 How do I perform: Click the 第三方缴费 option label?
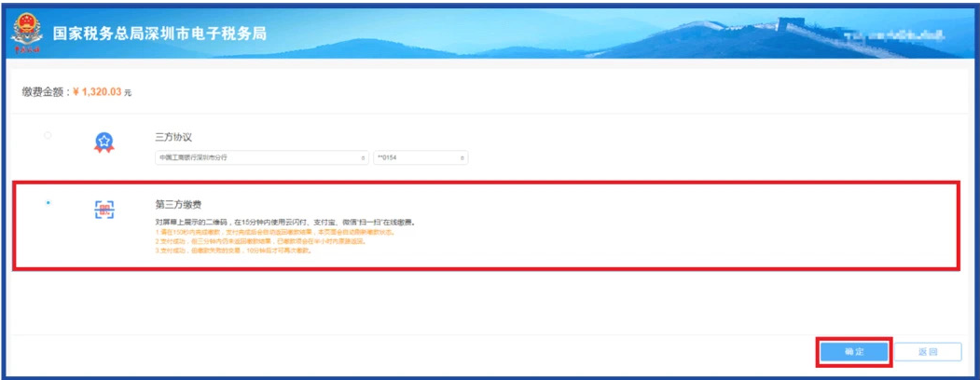[x=178, y=203]
